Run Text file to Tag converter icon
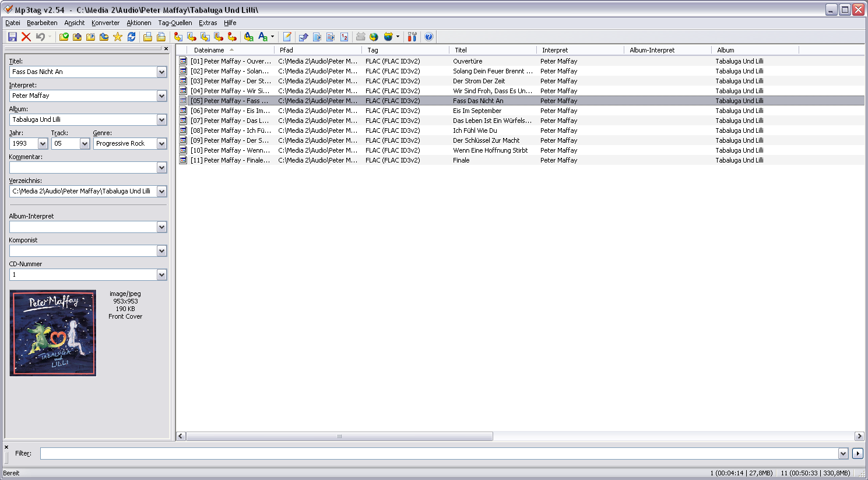Screen dimensions: 868x480 218,37
